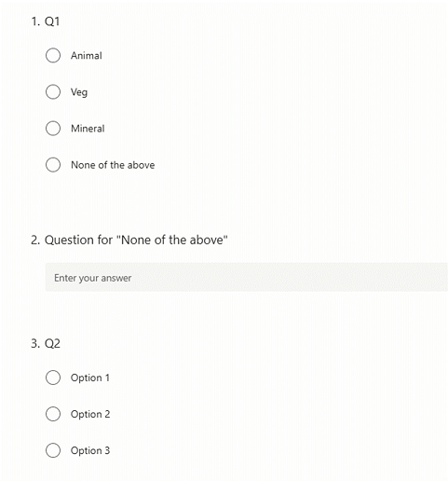Click the Enter your answer text field
Screen dimensions: 448x481
pyautogui.click(x=247, y=277)
